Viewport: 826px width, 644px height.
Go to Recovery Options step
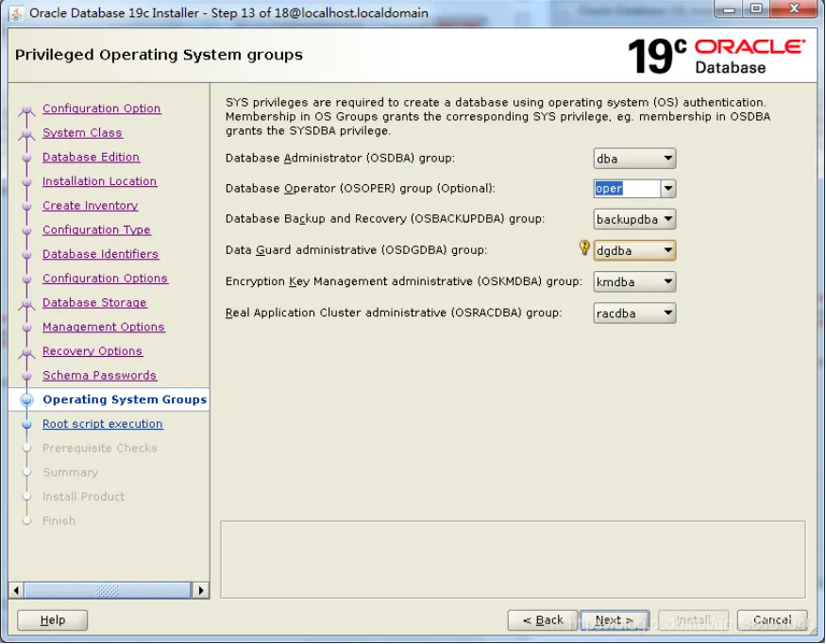click(x=93, y=351)
